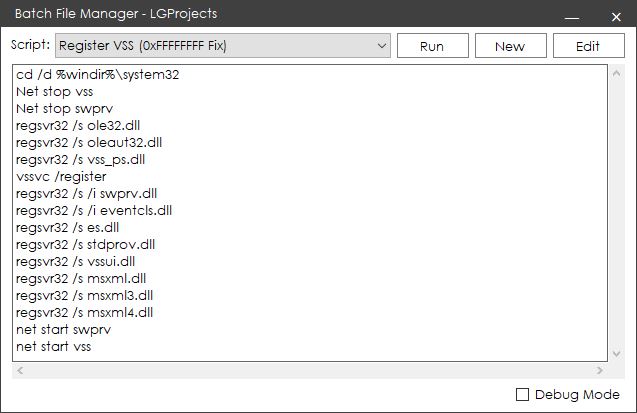Click the Debug Mode label text
Image resolution: width=637 pixels, height=413 pixels.
(x=577, y=395)
